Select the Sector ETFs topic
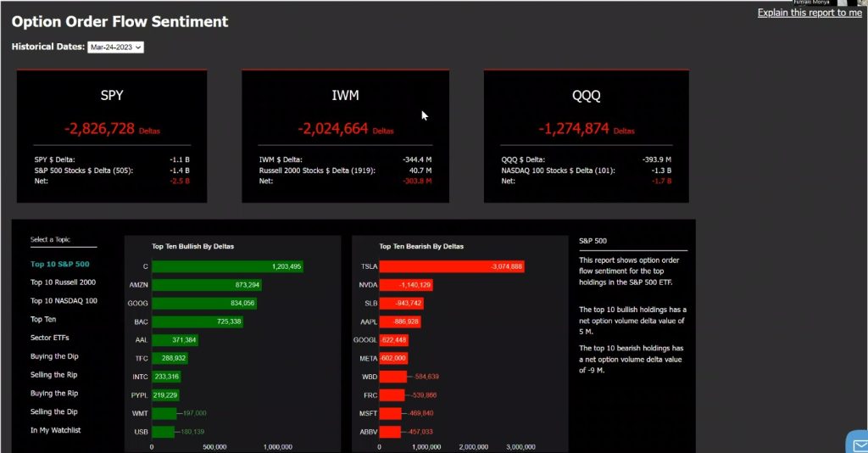The height and width of the screenshot is (453, 868). pos(50,338)
